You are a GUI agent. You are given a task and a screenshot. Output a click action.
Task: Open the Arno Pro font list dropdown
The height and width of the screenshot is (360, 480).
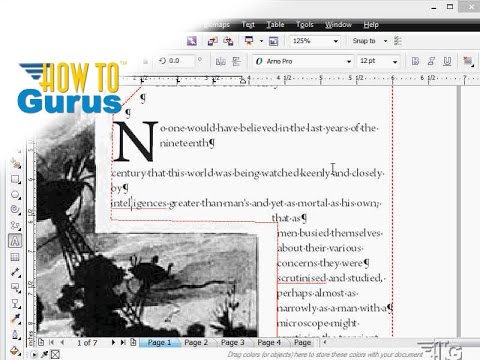pyautogui.click(x=349, y=61)
